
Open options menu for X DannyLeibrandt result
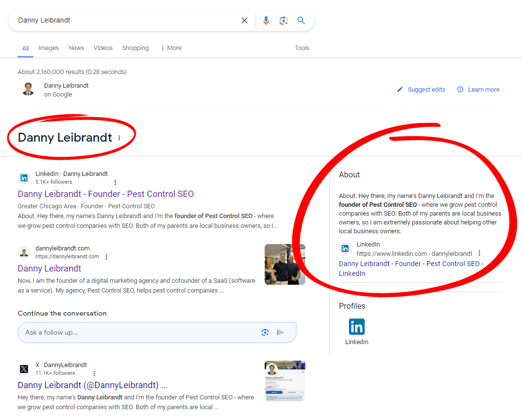point(94,373)
